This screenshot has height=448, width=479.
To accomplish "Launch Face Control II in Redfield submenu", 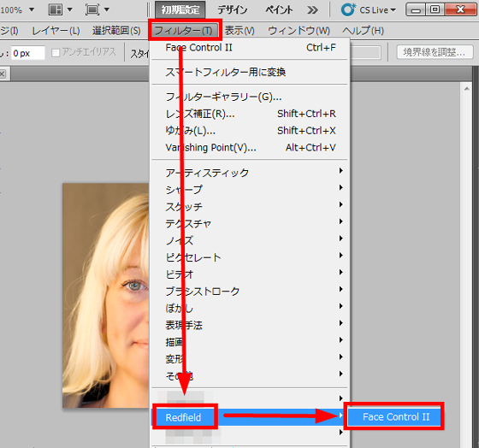I will point(395,417).
